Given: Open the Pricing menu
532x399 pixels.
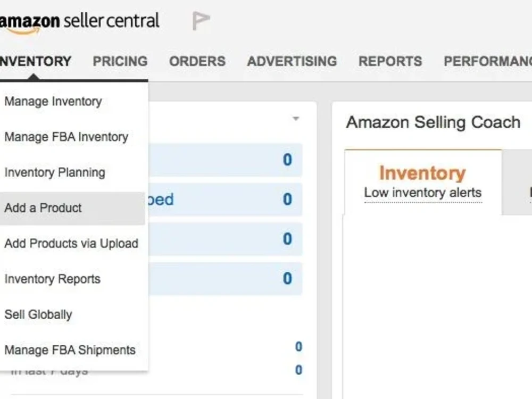Looking at the screenshot, I should pyautogui.click(x=120, y=61).
